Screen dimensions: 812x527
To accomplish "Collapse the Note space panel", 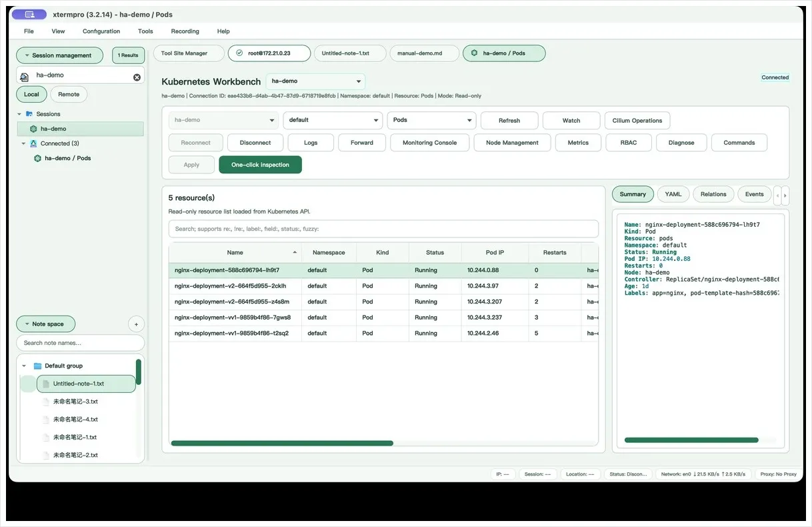I will click(45, 324).
